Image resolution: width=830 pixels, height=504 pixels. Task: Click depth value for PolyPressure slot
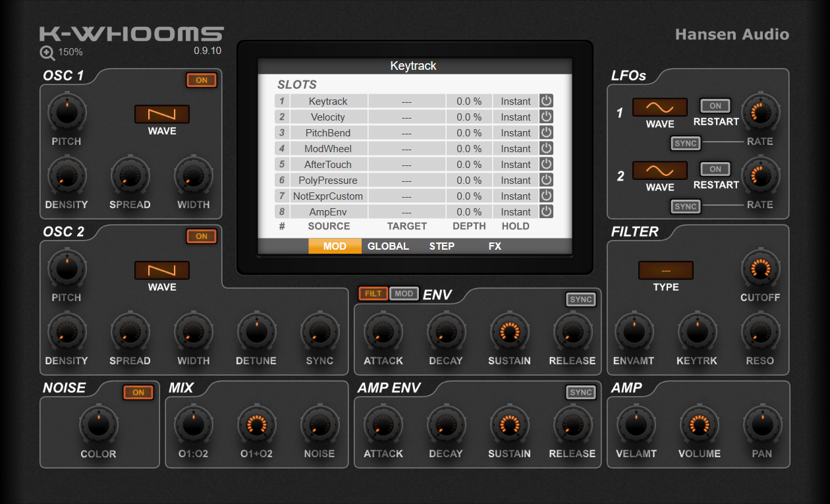click(x=469, y=180)
